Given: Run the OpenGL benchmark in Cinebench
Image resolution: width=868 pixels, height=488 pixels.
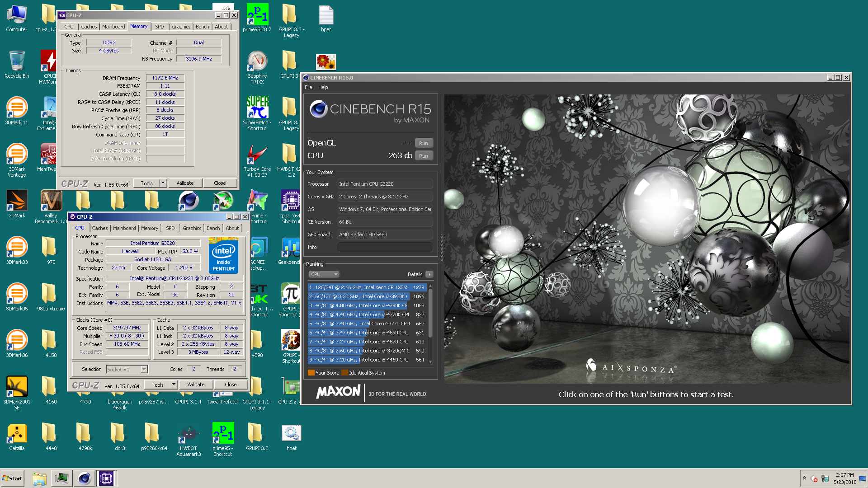Looking at the screenshot, I should point(424,143).
